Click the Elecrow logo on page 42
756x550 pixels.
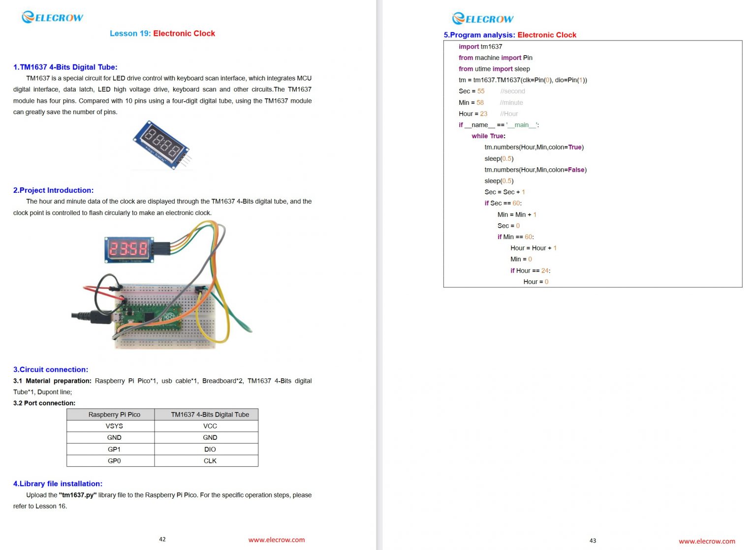click(x=52, y=17)
